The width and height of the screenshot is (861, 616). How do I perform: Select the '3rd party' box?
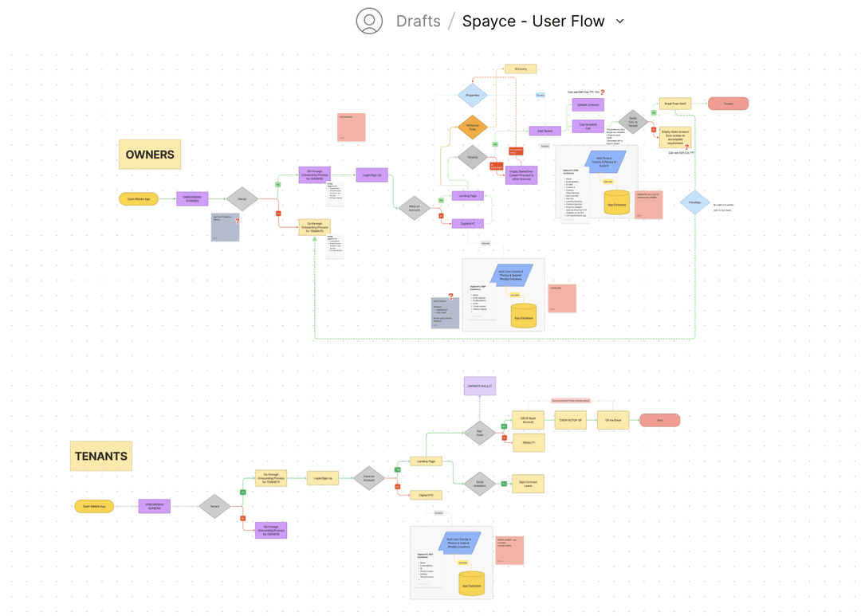tap(521, 69)
